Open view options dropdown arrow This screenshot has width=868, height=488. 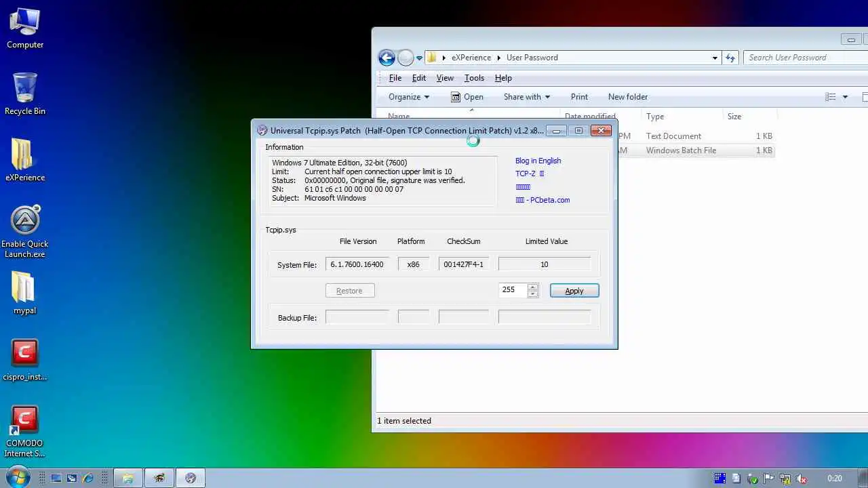point(845,97)
